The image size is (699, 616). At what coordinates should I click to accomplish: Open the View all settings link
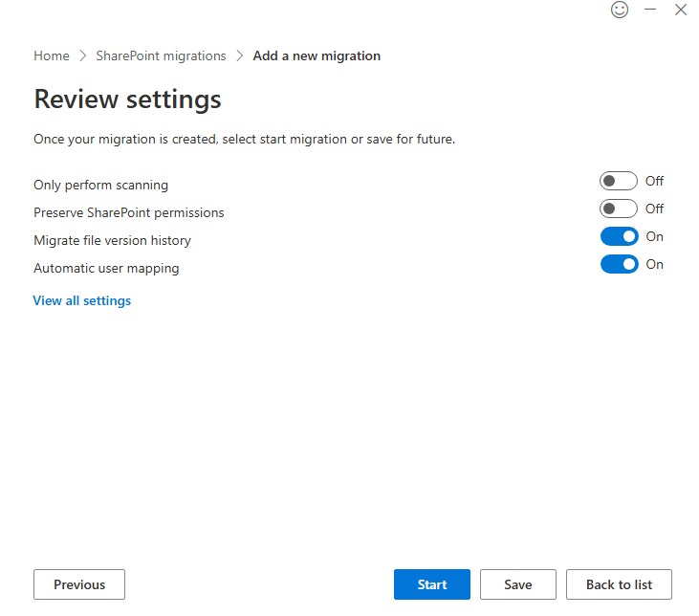82,301
